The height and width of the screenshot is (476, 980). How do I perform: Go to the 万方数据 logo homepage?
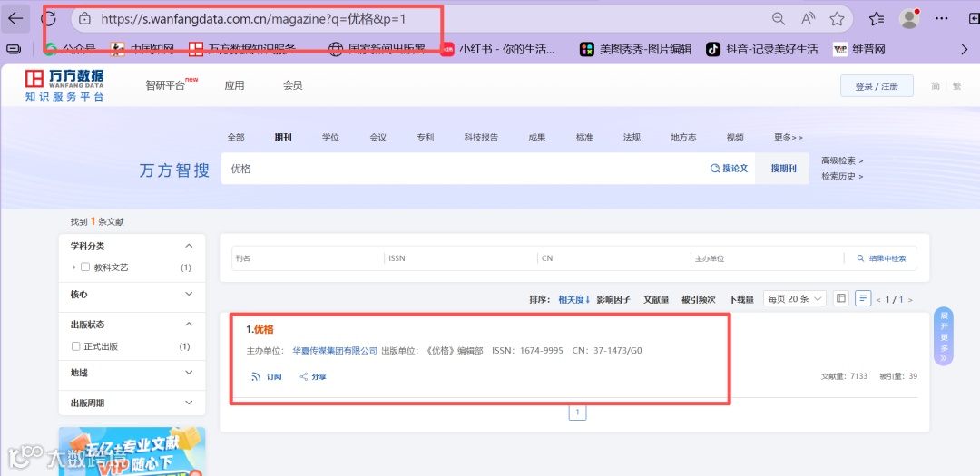tap(64, 85)
